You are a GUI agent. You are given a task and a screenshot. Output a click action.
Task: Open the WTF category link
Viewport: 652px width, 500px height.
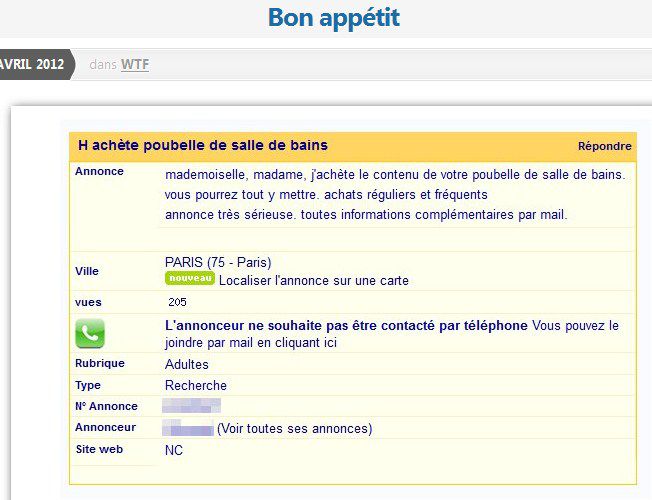[x=135, y=65]
